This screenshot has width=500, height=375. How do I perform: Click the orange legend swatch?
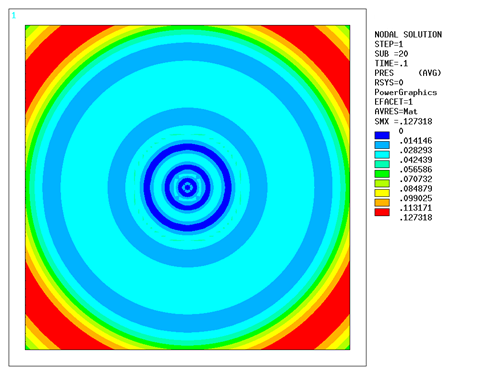[382, 203]
